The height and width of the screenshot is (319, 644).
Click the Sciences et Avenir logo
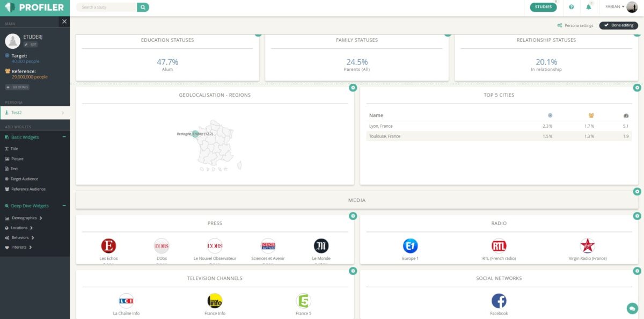(x=268, y=246)
